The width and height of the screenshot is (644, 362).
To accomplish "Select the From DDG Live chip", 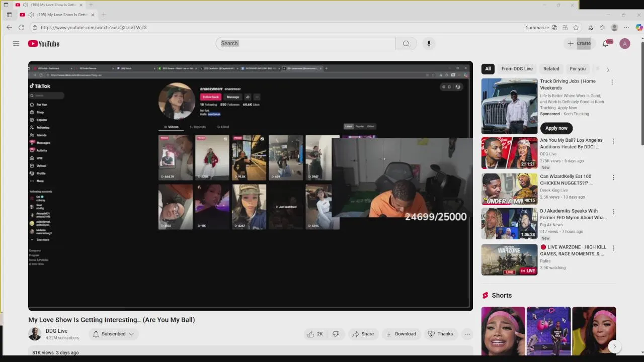I will click(517, 69).
